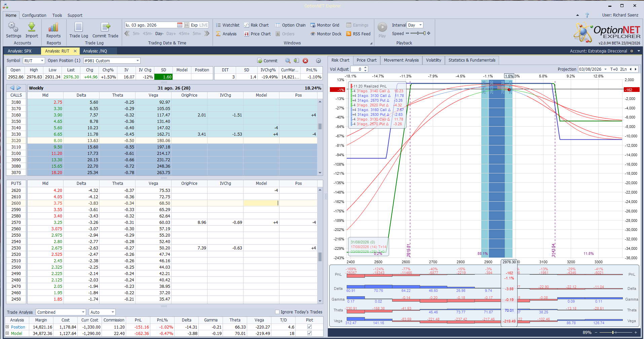644x339 pixels.
Task: Go to next expiration with right arrow
Action: 19,88
